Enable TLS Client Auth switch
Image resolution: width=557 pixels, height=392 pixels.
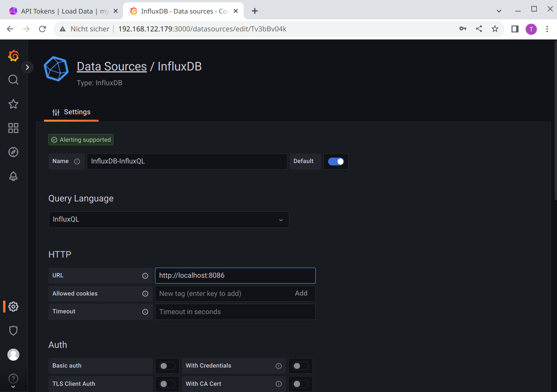(167, 384)
